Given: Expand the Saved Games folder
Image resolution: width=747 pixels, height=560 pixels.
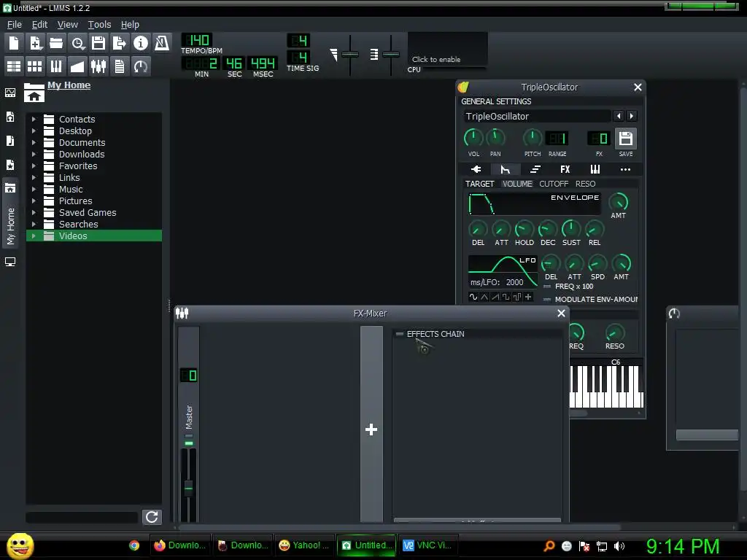Looking at the screenshot, I should [x=34, y=212].
